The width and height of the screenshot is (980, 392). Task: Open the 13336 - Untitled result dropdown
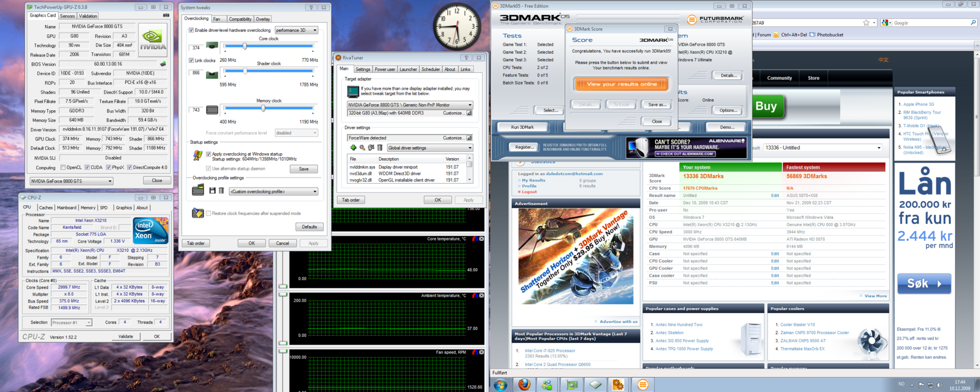[x=822, y=148]
